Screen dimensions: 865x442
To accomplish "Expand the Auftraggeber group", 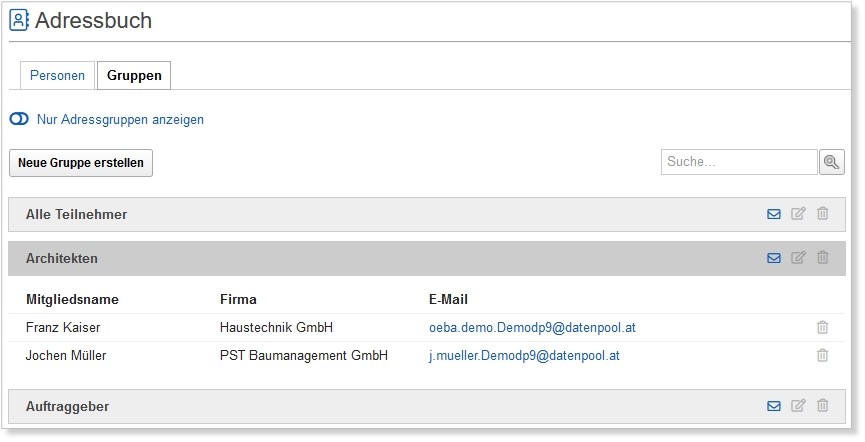I will pyautogui.click(x=68, y=406).
